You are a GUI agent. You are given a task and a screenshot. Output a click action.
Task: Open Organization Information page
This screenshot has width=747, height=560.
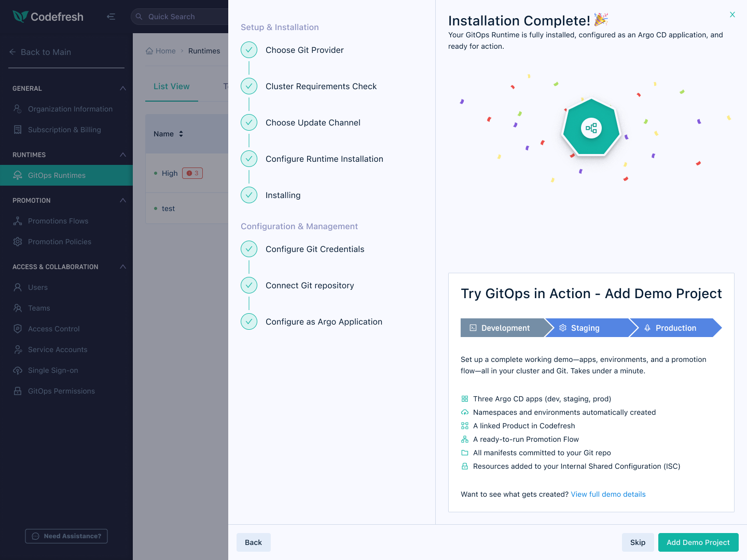[66, 109]
